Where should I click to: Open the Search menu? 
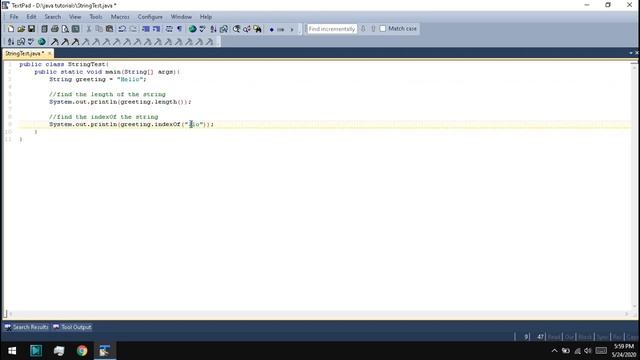(53, 17)
